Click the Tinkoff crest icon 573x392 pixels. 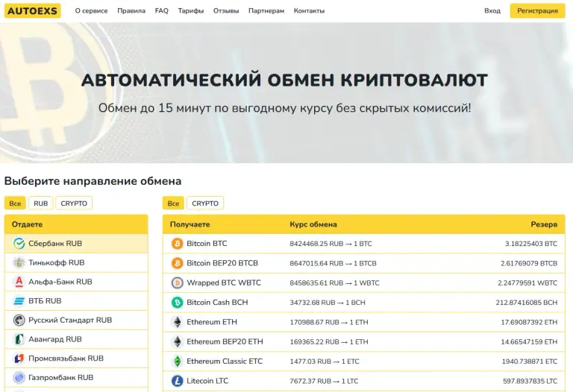point(19,263)
